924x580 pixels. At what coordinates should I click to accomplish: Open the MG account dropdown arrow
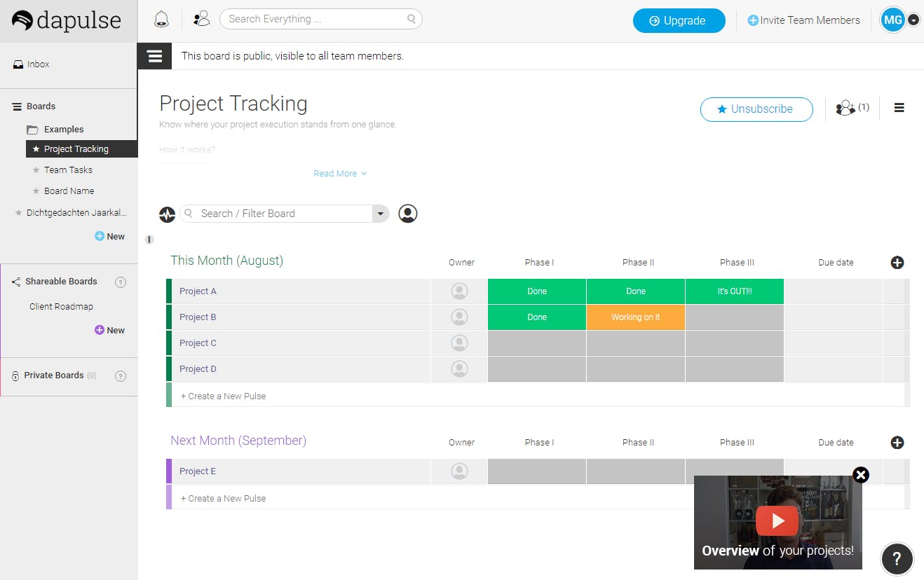tap(913, 20)
